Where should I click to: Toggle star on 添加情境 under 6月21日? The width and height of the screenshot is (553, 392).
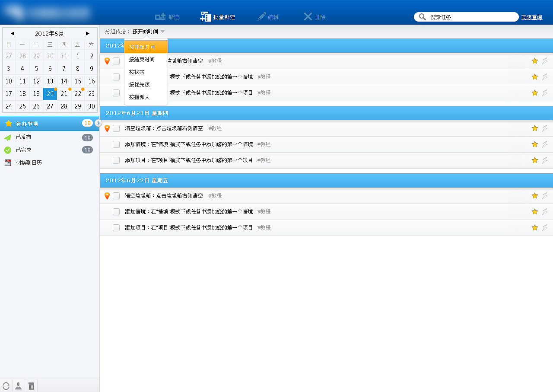pos(535,144)
